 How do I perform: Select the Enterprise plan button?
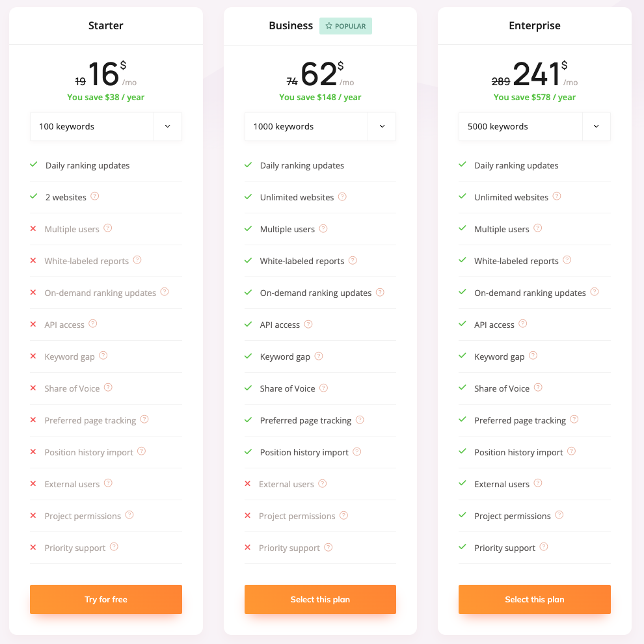point(535,599)
